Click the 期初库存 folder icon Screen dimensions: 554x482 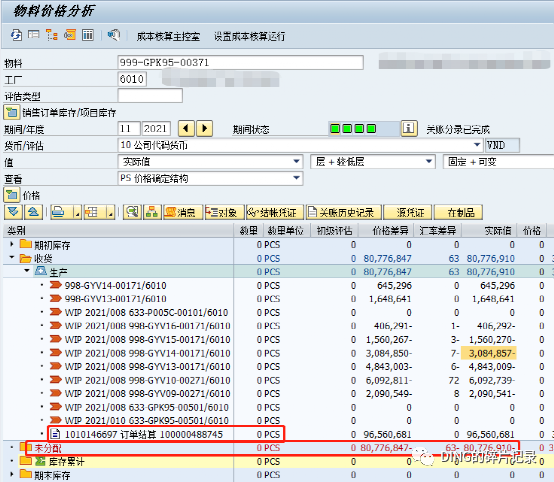click(25, 244)
